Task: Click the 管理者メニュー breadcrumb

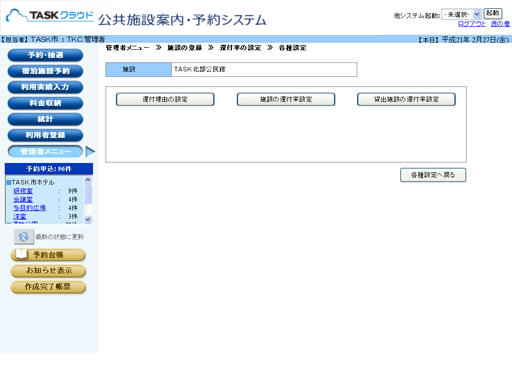Action: (127, 48)
